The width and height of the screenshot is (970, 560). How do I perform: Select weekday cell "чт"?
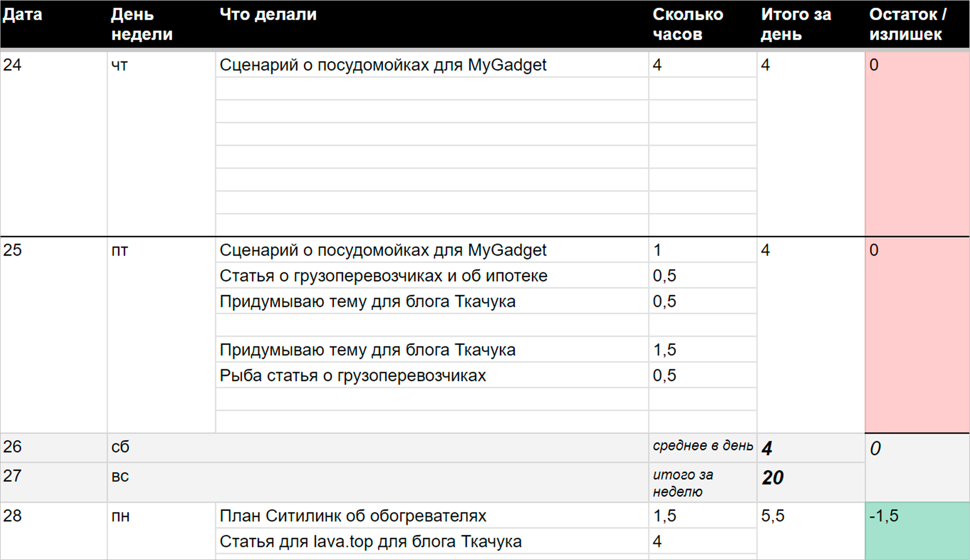coord(162,144)
